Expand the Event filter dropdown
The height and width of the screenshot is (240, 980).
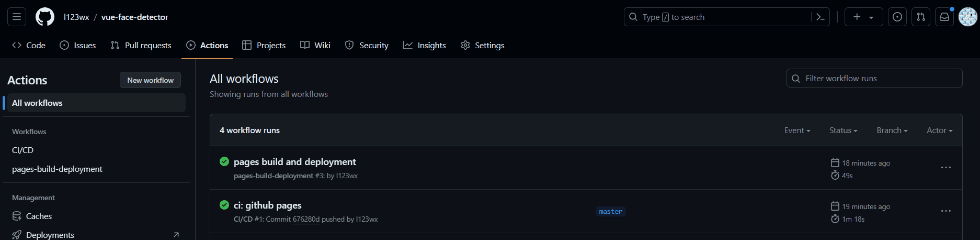click(x=797, y=130)
